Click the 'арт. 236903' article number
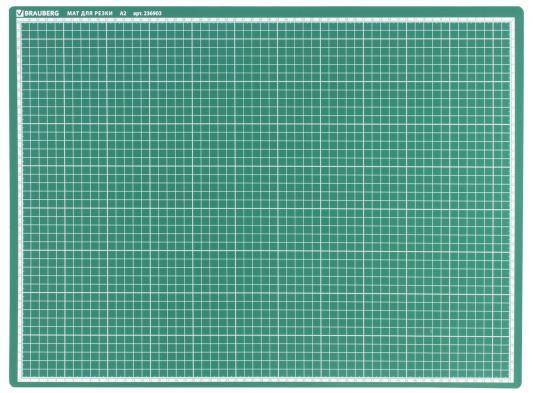 [147, 13]
